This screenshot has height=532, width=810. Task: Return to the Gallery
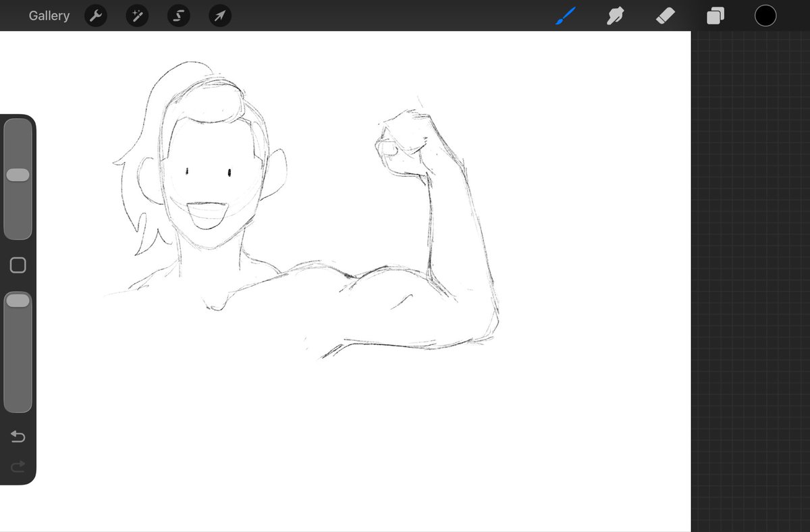pos(49,16)
